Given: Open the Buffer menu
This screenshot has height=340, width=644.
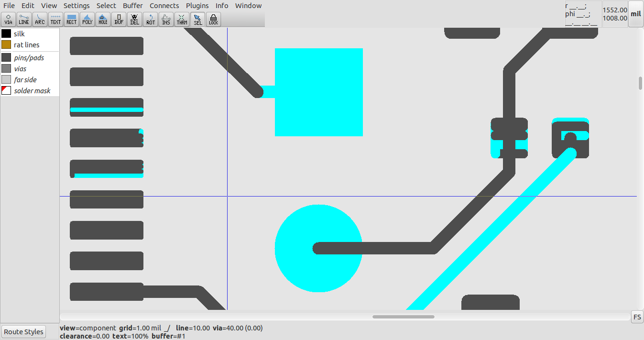Looking at the screenshot, I should [132, 5].
